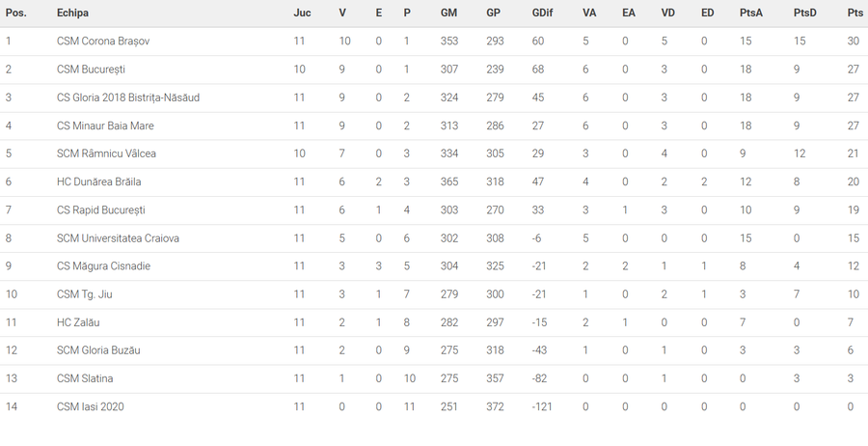Click CSM Tg. Jiu team name
Viewport: 868px width, 446px height.
coord(84,294)
